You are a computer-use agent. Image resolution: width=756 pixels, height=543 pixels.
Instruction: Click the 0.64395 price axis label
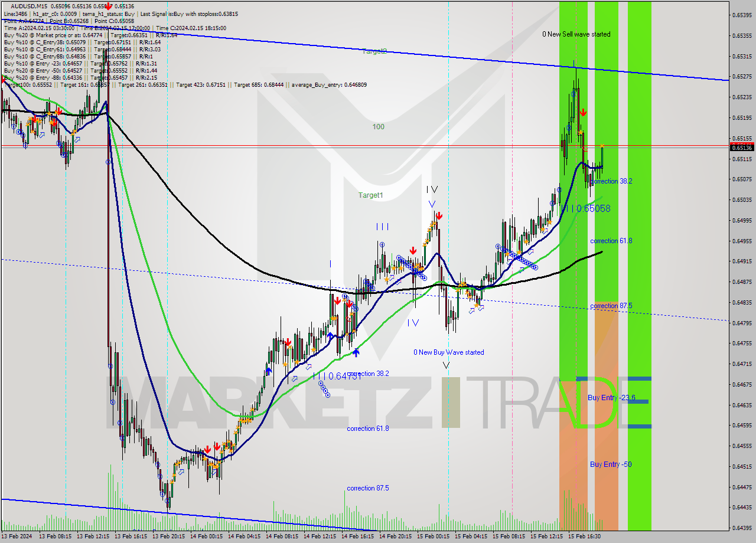(741, 528)
